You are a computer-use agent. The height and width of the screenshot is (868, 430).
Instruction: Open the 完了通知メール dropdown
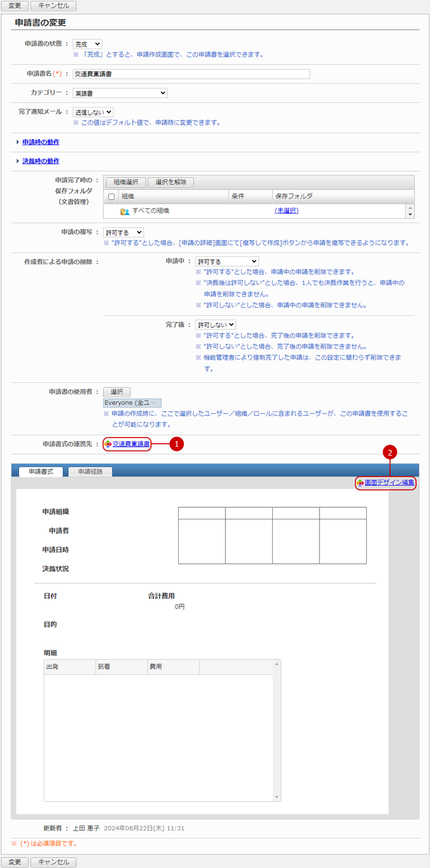click(93, 112)
